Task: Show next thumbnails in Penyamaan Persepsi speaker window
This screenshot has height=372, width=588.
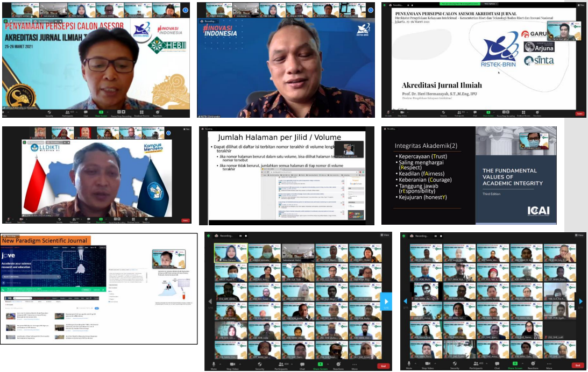Action: 185,11
